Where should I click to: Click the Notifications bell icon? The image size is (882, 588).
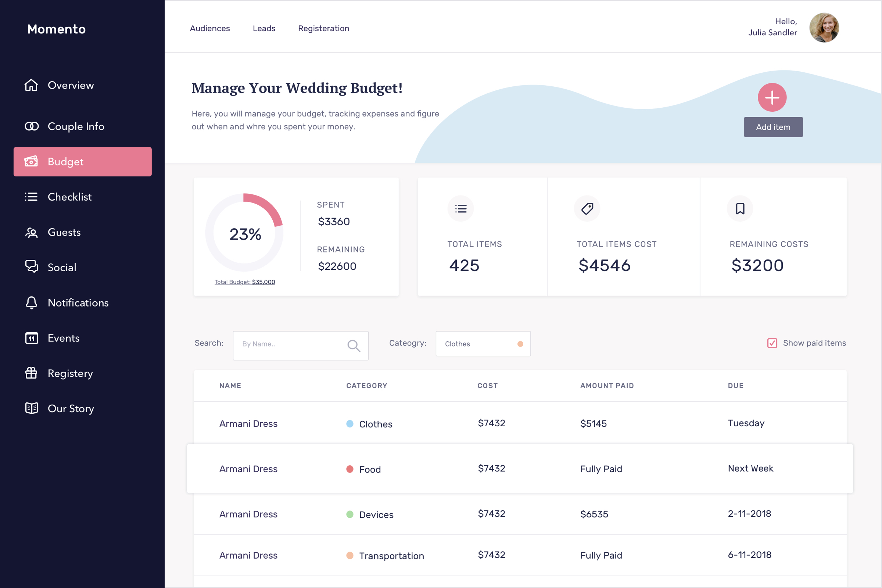point(32,302)
